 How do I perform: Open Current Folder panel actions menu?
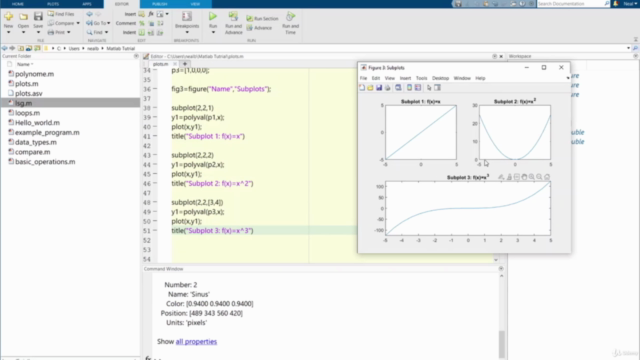pyautogui.click(x=136, y=56)
